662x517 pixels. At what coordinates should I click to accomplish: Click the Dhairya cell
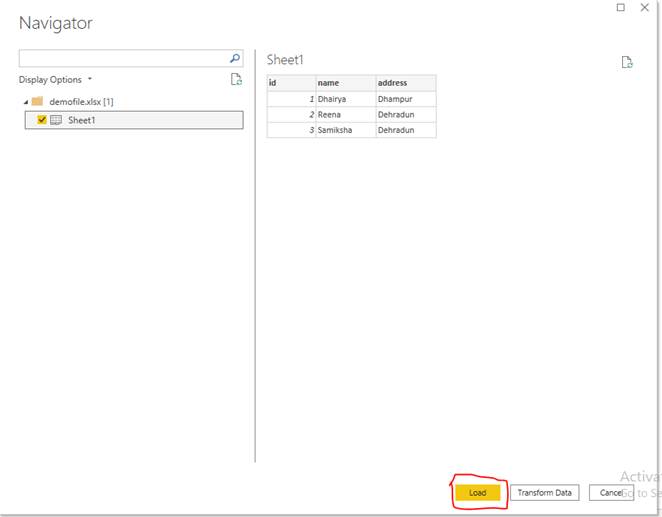[x=346, y=99]
